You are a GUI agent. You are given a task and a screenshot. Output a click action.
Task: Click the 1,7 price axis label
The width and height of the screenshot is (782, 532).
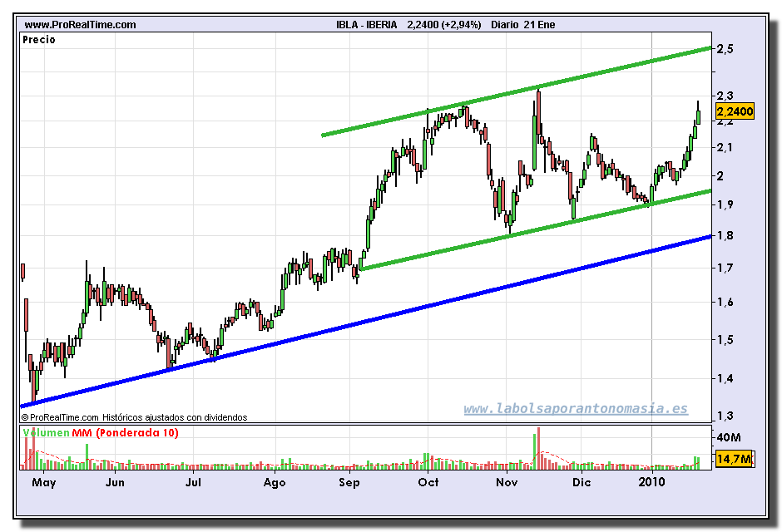click(x=725, y=268)
